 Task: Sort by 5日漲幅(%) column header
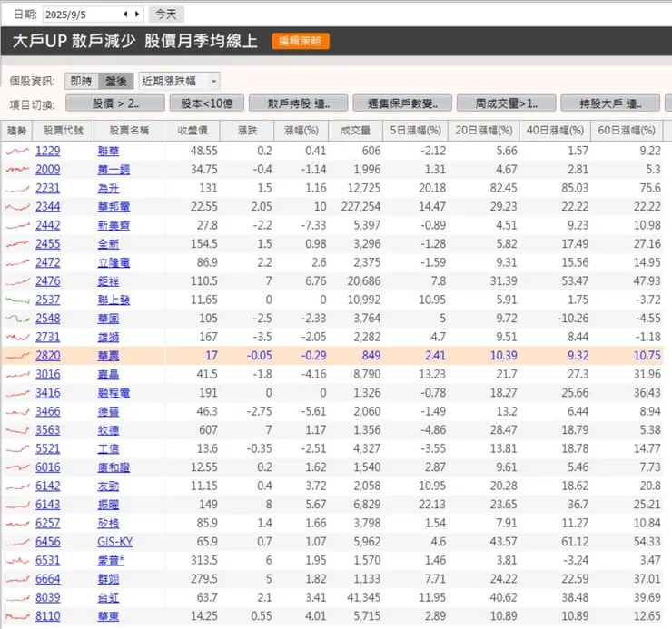415,131
